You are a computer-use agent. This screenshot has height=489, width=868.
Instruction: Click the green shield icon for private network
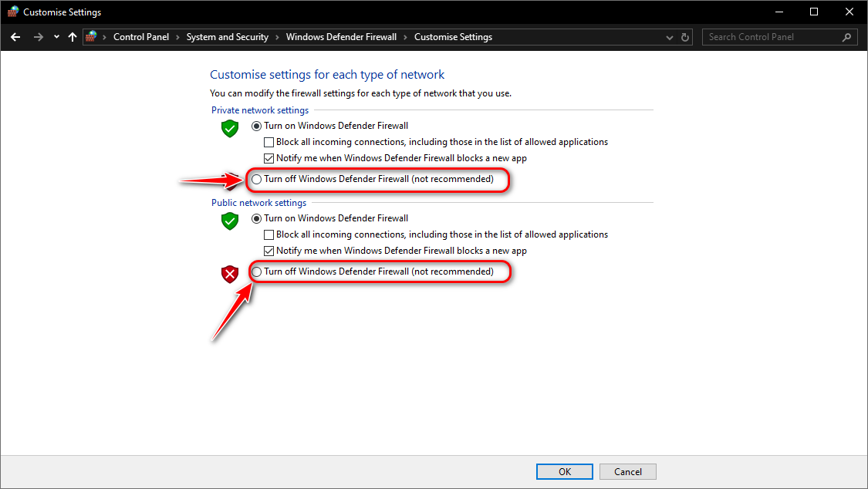pos(229,129)
